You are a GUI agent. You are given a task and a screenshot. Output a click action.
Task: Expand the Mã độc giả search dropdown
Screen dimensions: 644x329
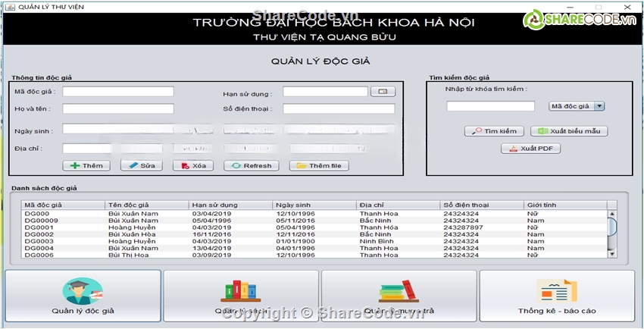pyautogui.click(x=599, y=106)
